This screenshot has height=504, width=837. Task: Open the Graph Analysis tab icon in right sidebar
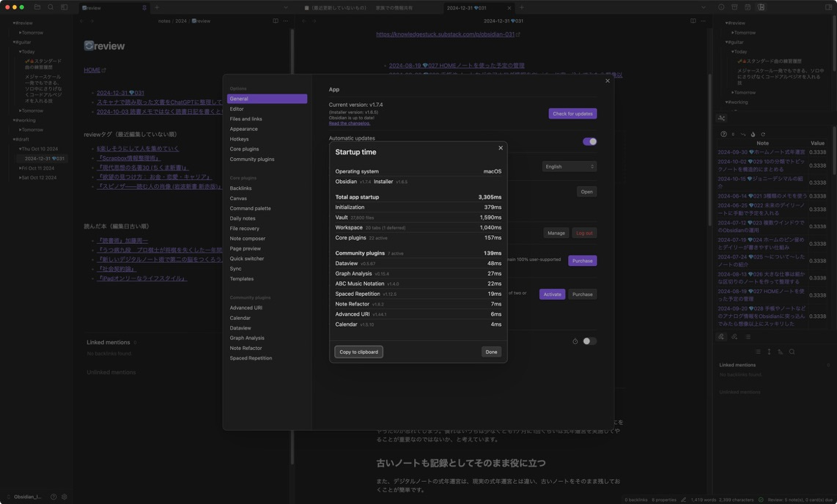click(x=722, y=119)
